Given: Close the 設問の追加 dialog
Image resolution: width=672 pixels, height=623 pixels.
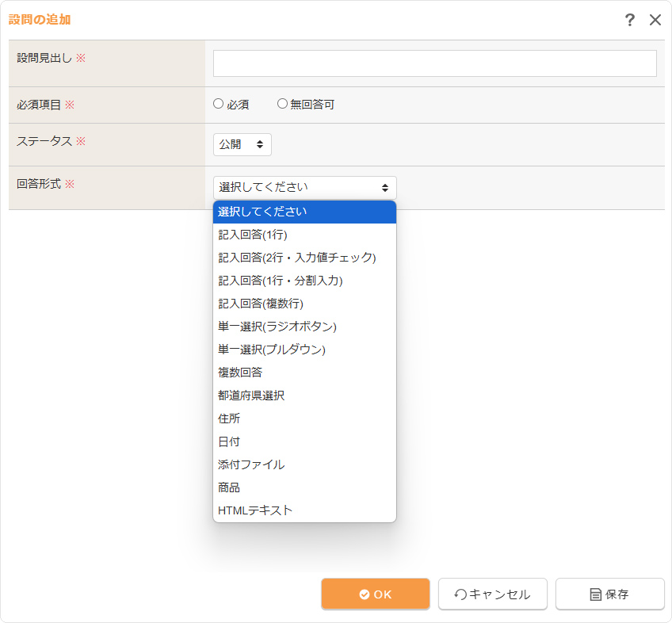Looking at the screenshot, I should tap(655, 21).
